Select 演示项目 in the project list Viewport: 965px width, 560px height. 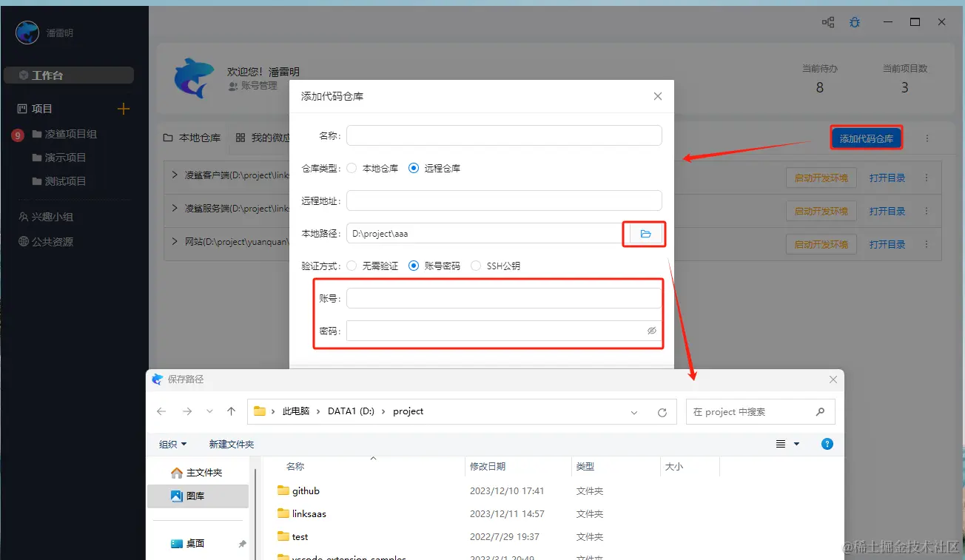coord(60,158)
